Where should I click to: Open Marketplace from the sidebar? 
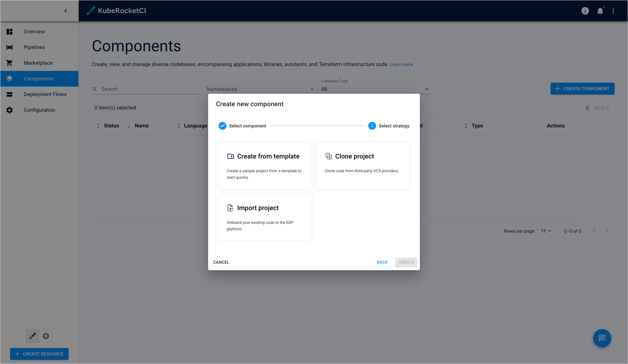38,63
